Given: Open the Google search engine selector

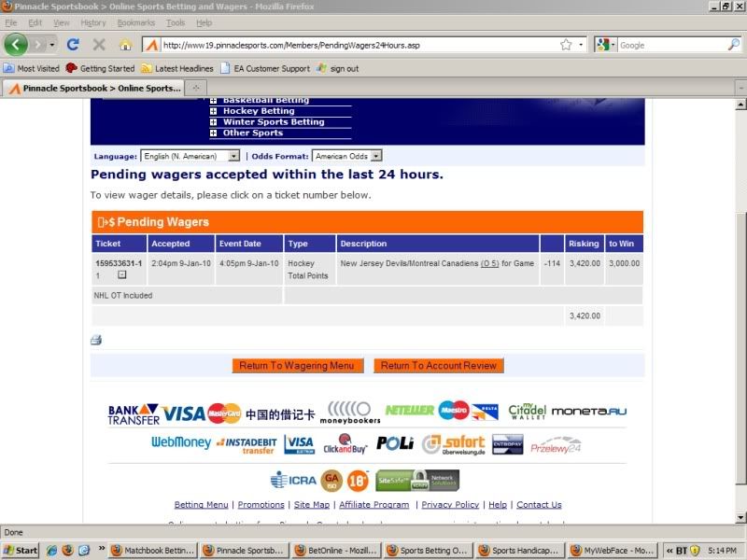Looking at the screenshot, I should (x=606, y=45).
